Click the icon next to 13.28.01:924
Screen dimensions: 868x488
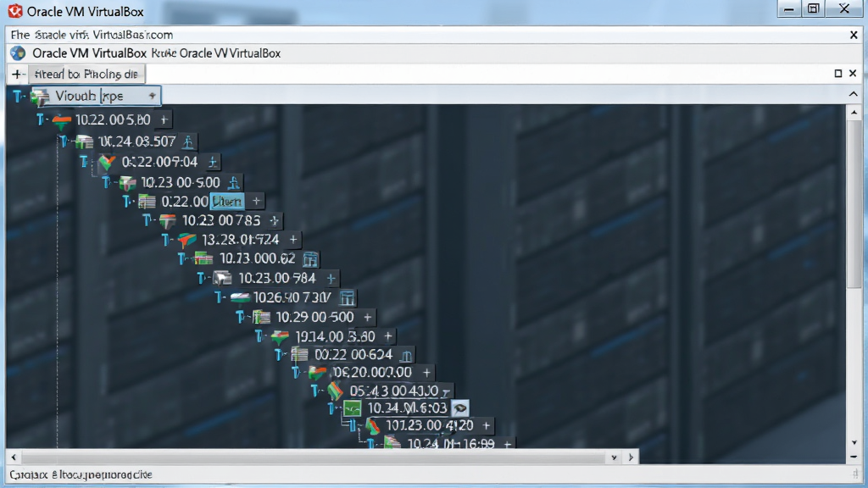pos(187,240)
